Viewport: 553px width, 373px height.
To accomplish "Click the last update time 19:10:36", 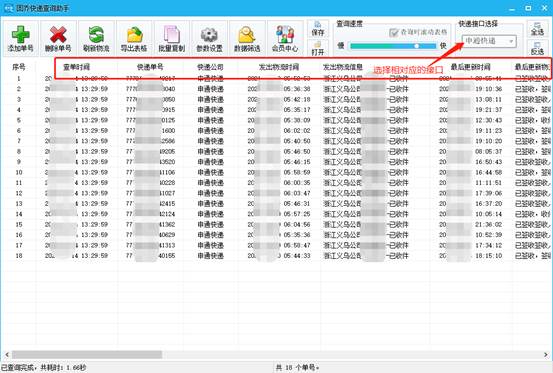I will (x=488, y=89).
